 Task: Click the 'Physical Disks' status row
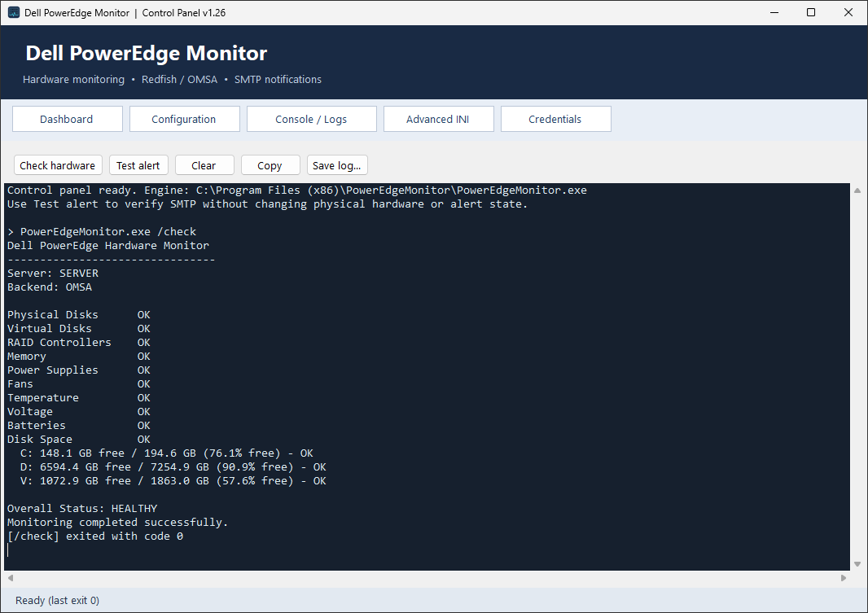coord(79,314)
